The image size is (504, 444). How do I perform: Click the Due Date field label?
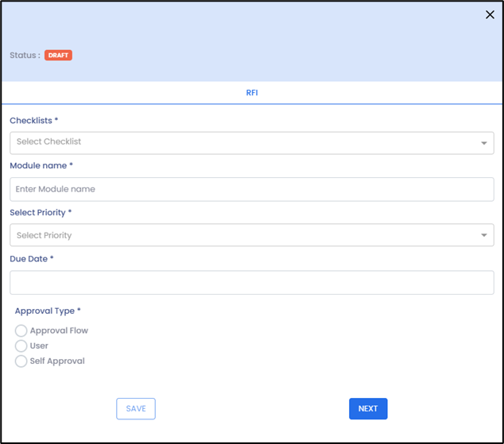click(32, 259)
